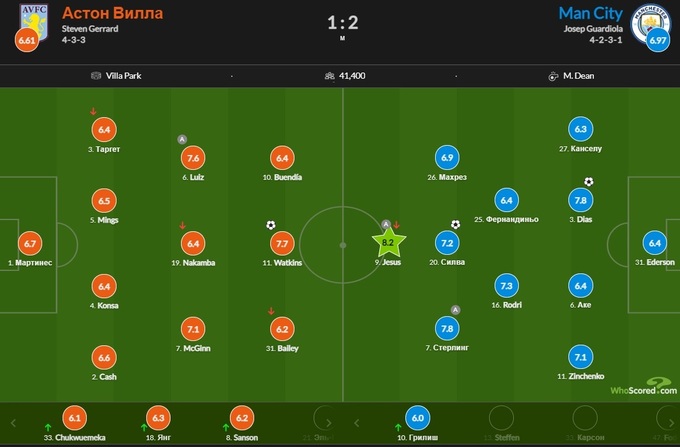The width and height of the screenshot is (680, 447).
Task: Click the goal ball icon above Dias
Action: [x=588, y=182]
